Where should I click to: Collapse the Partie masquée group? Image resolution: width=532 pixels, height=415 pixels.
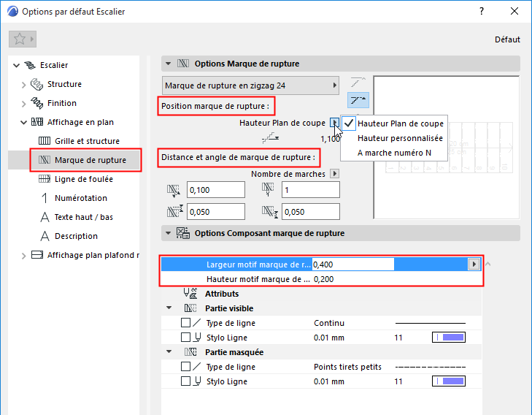(169, 352)
